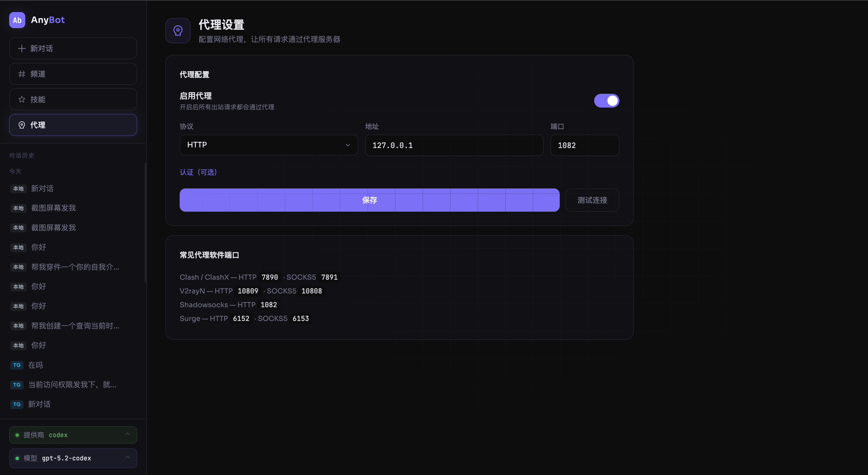This screenshot has height=475, width=868.
Task: Expand the 模型 gpt-5.2-codex selector
Action: [73, 458]
